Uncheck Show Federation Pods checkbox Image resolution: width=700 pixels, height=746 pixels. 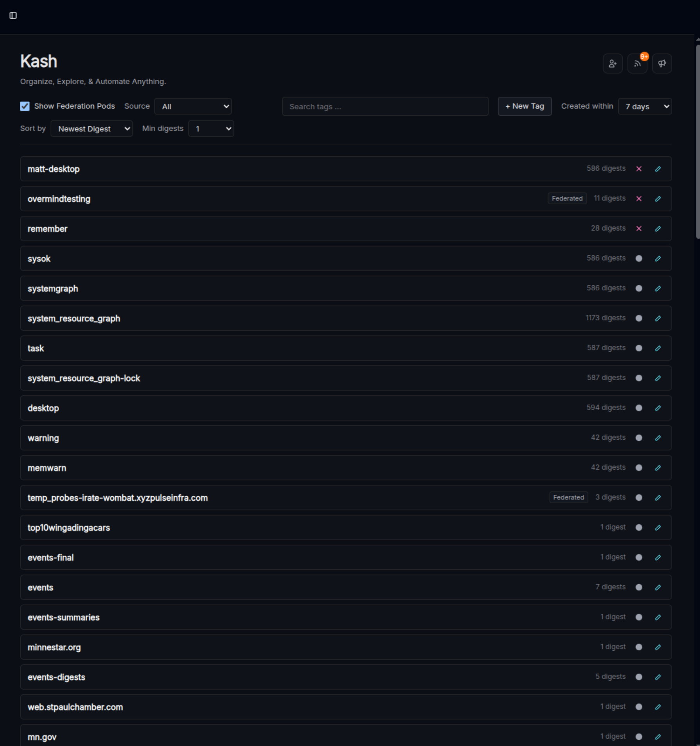click(x=25, y=106)
